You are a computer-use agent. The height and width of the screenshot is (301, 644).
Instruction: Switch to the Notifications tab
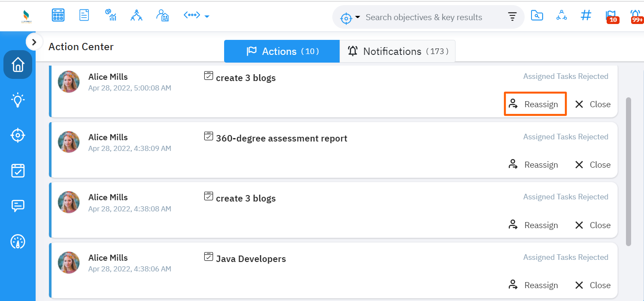(x=398, y=51)
